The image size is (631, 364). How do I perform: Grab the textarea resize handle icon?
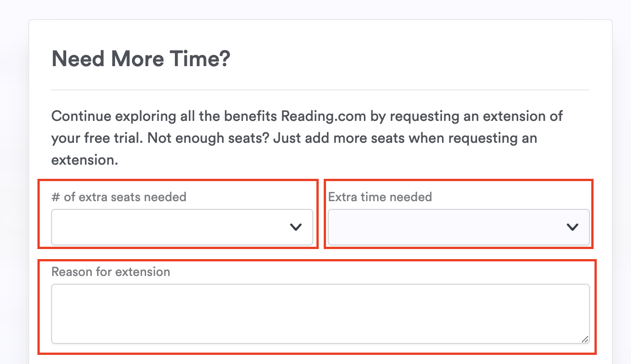pos(584,339)
